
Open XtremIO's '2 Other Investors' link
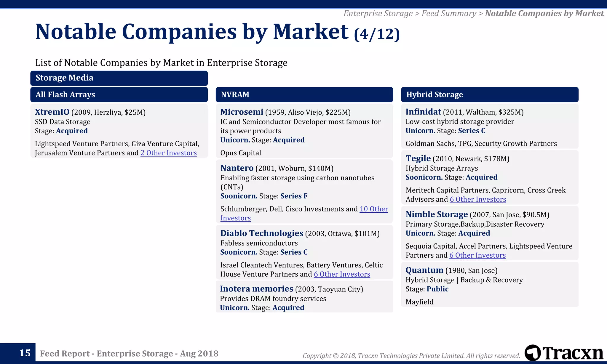(169, 153)
